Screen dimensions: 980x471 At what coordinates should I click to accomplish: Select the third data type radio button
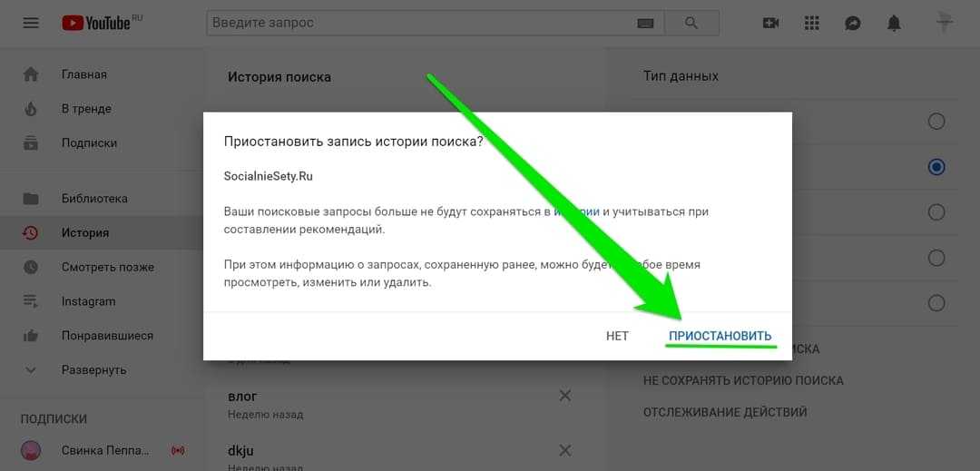936,212
